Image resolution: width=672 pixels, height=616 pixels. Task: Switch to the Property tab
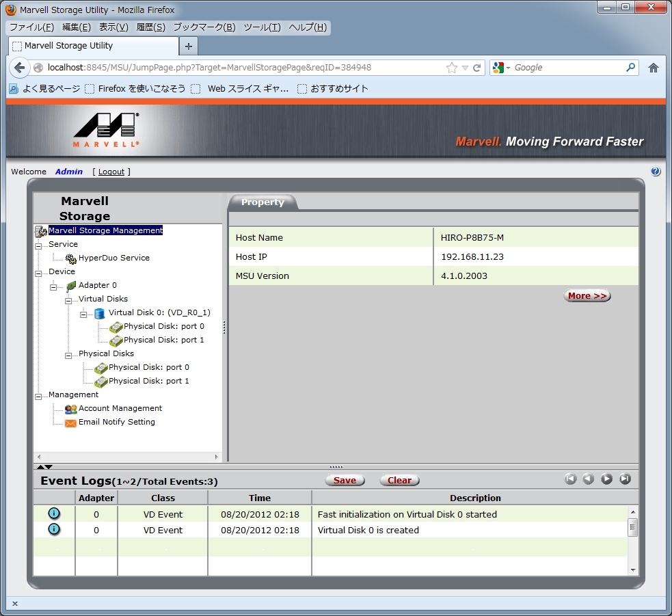(x=263, y=202)
